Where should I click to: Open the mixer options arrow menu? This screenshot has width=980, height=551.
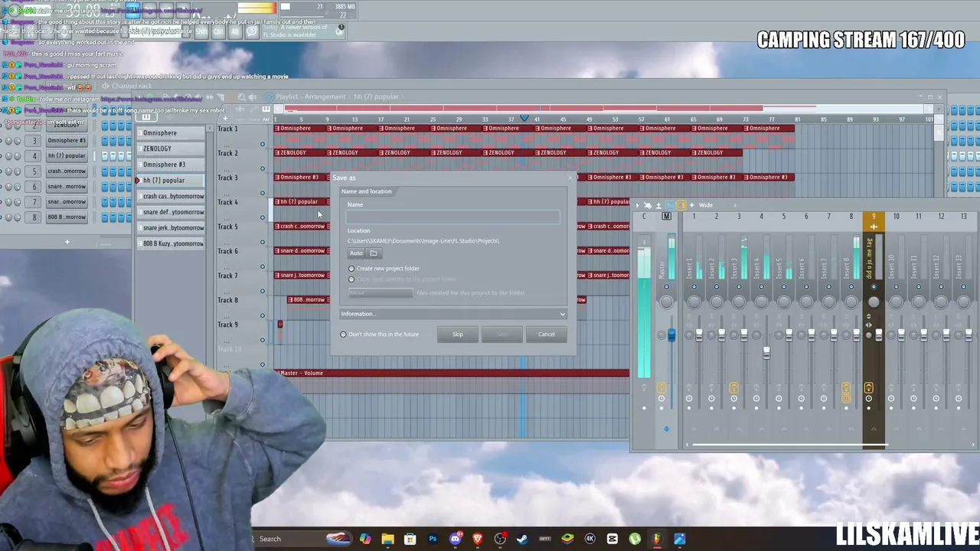(x=637, y=205)
